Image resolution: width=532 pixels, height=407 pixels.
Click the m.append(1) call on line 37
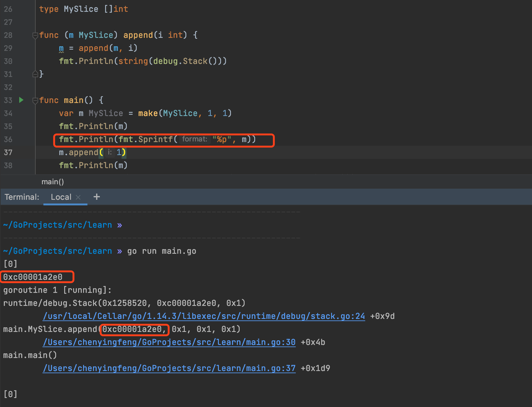92,152
